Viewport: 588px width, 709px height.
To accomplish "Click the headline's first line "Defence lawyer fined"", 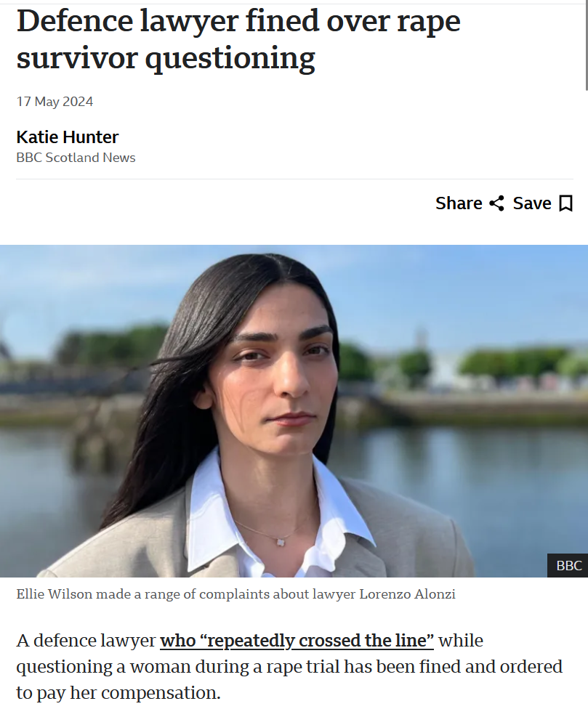I will pos(168,21).
